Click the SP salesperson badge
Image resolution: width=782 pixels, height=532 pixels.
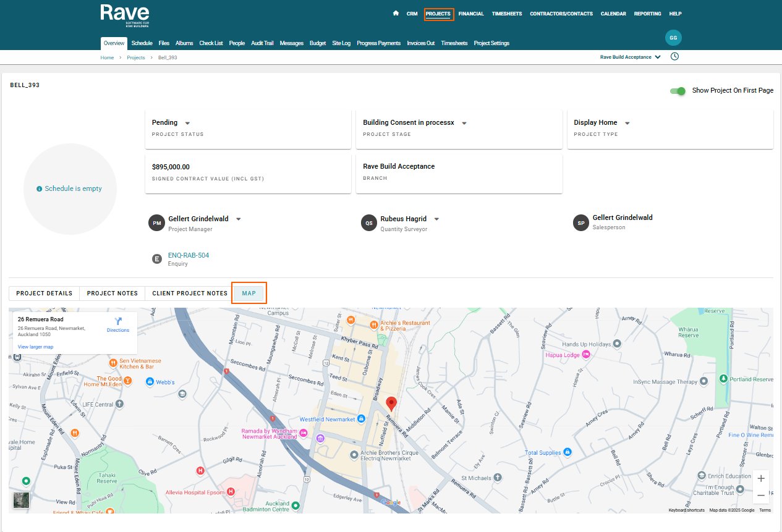click(x=581, y=223)
